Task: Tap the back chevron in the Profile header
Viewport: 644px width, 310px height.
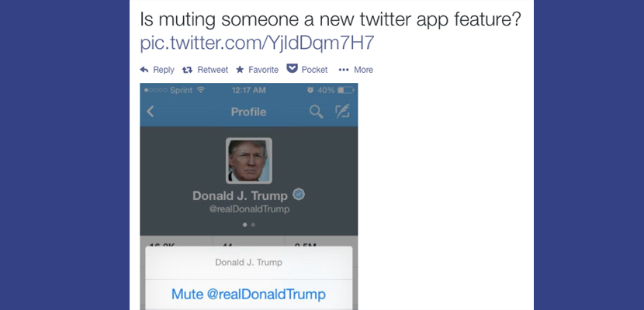Action: click(x=151, y=112)
